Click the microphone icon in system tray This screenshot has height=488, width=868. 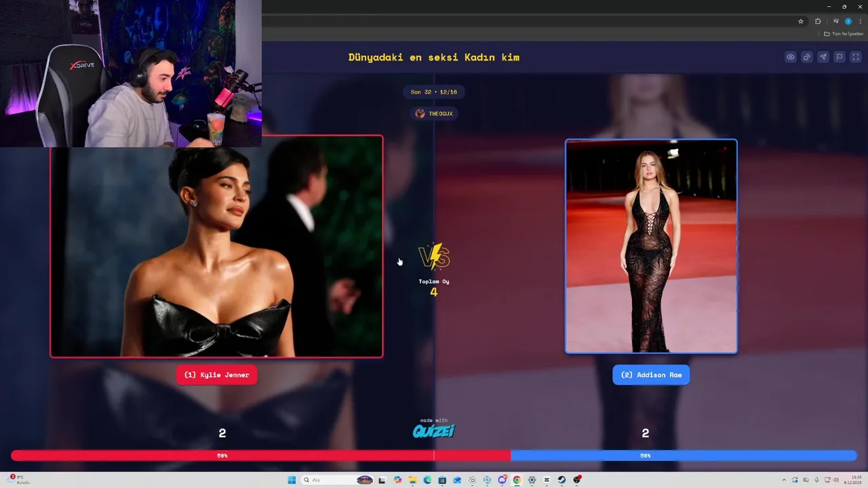(816, 480)
